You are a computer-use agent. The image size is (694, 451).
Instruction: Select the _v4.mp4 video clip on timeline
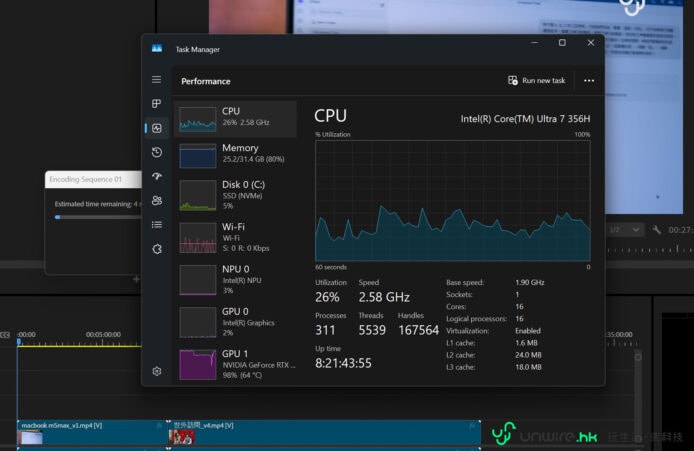(324, 432)
